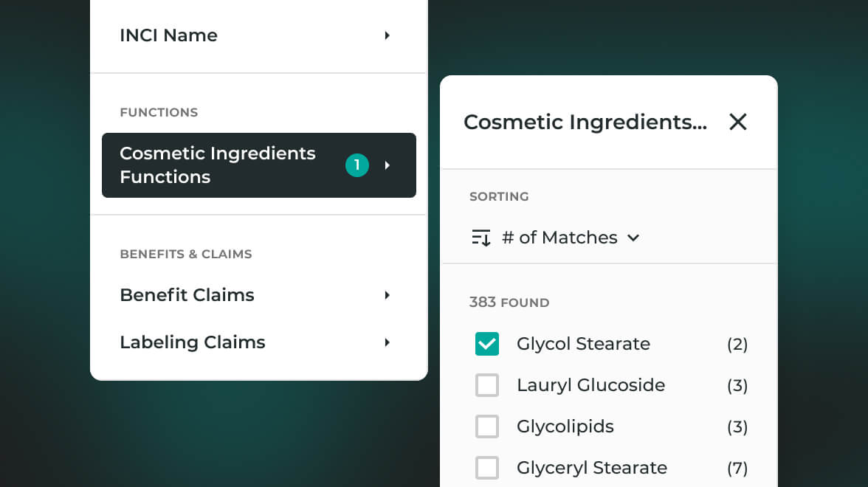Open the INCI Name filter
This screenshot has width=868, height=487.
click(x=169, y=35)
